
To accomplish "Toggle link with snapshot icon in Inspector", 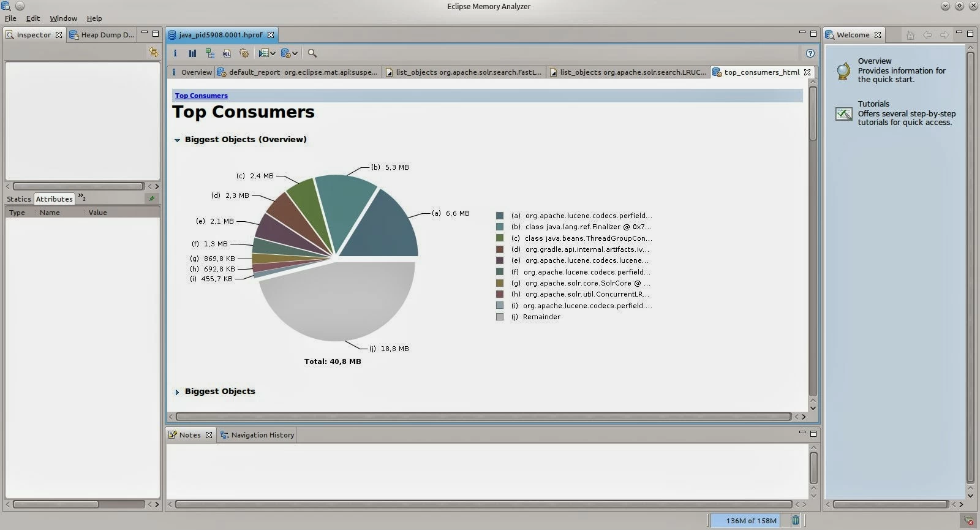I will coord(153,52).
